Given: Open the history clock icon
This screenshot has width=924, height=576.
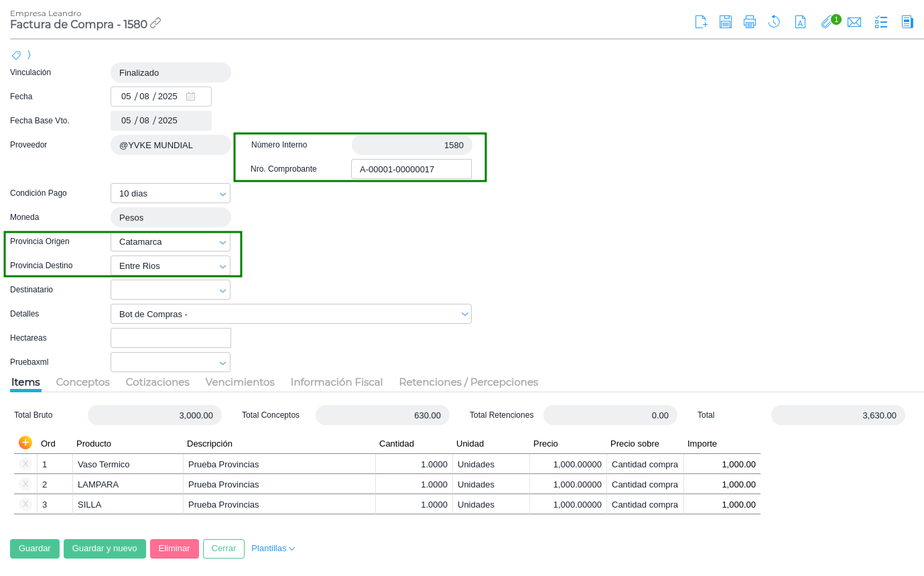Looking at the screenshot, I should pyautogui.click(x=774, y=22).
